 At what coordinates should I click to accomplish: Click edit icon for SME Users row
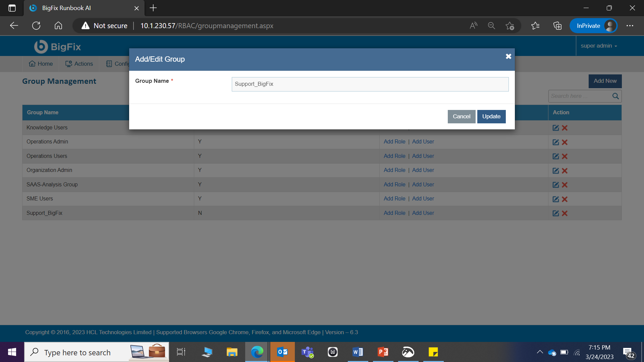(555, 199)
